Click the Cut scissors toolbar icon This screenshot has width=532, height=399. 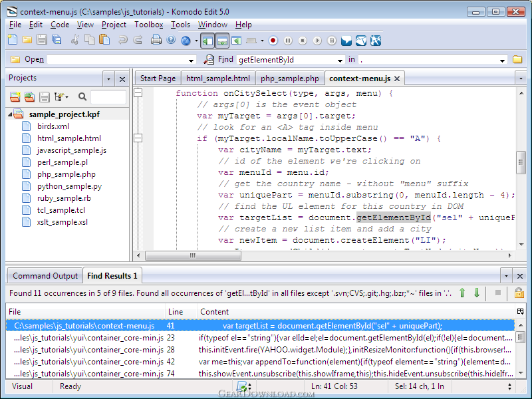click(74, 40)
